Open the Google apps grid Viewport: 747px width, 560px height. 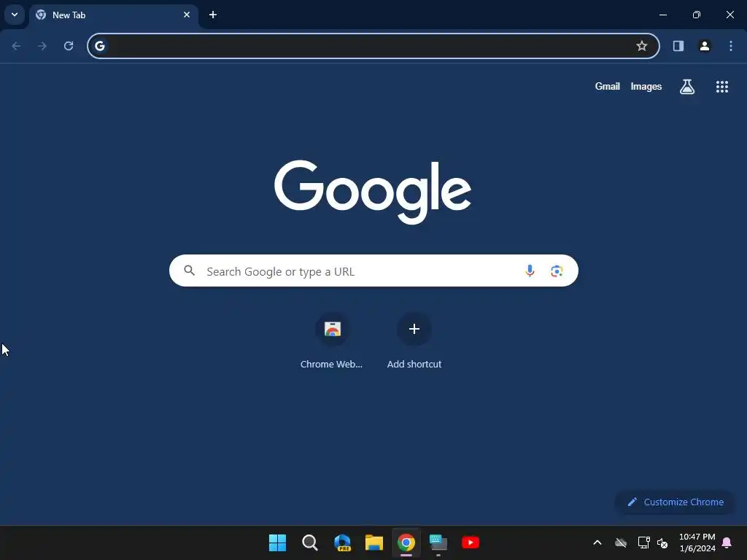[722, 87]
